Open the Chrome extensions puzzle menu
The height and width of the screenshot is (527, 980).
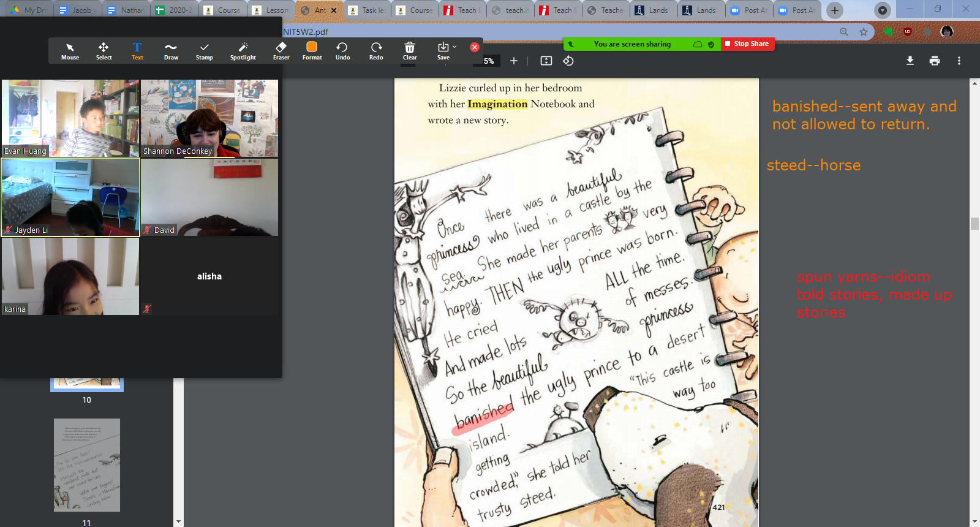927,32
